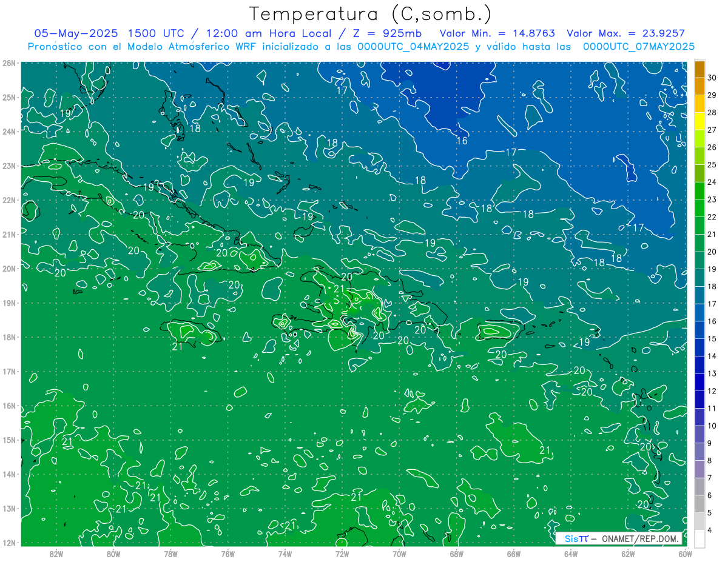Click the '20N' latitude label

coord(9,269)
